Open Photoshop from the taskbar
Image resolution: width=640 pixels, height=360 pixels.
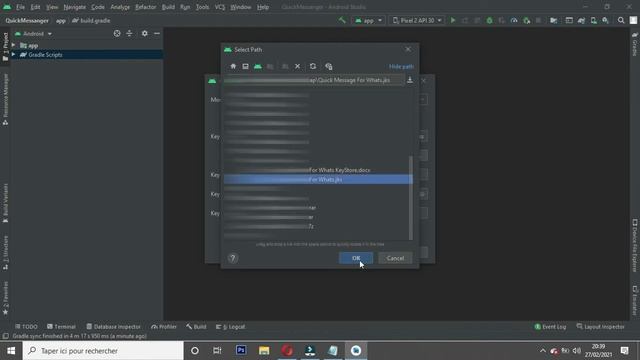[241, 351]
